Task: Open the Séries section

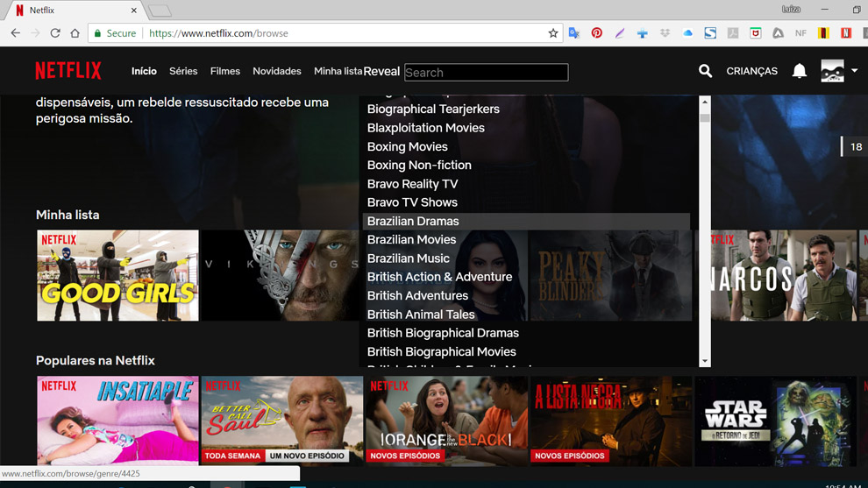Action: 183,71
